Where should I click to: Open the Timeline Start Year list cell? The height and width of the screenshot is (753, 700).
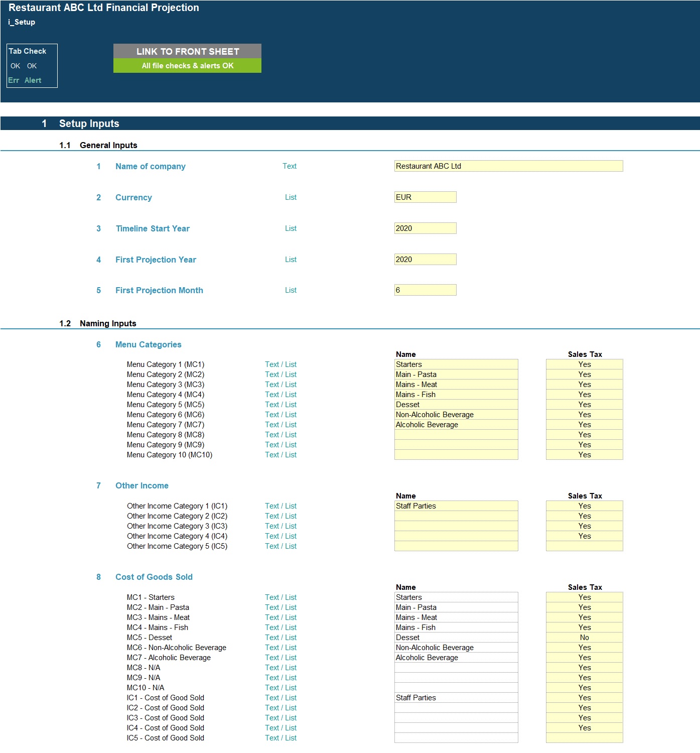tap(425, 228)
